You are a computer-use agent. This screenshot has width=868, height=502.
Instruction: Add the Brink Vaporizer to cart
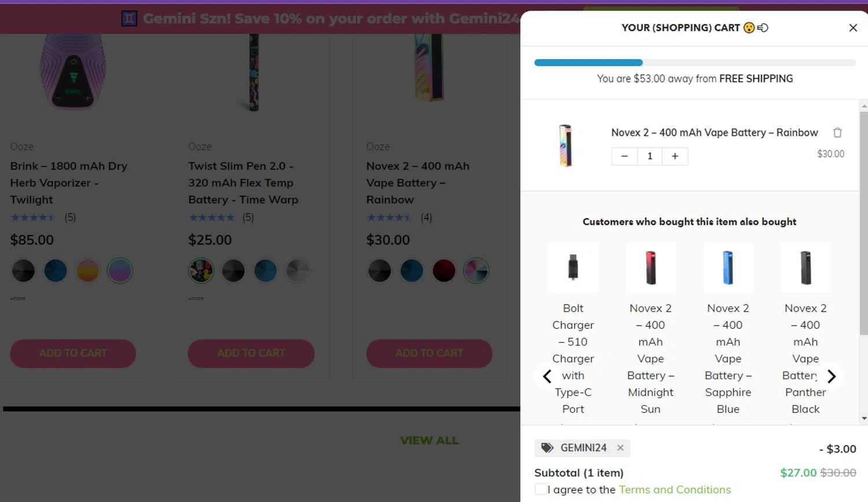pos(73,353)
